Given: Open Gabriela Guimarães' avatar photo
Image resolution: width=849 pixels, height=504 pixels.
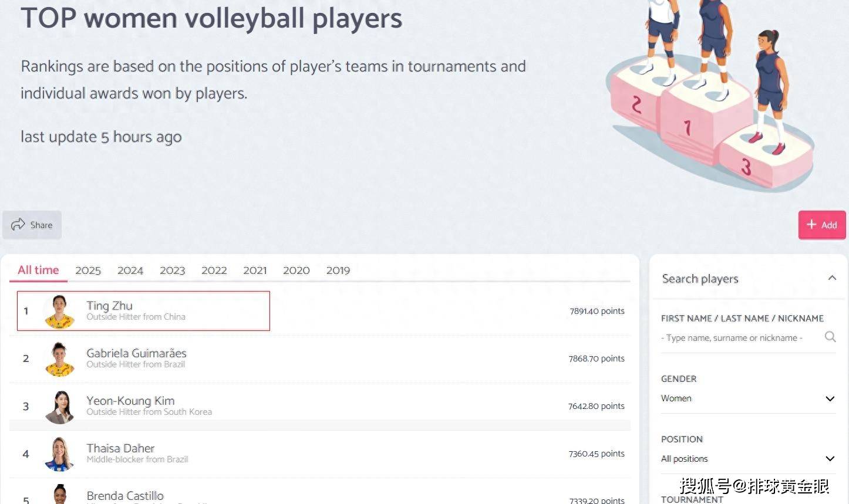Looking at the screenshot, I should 60,358.
